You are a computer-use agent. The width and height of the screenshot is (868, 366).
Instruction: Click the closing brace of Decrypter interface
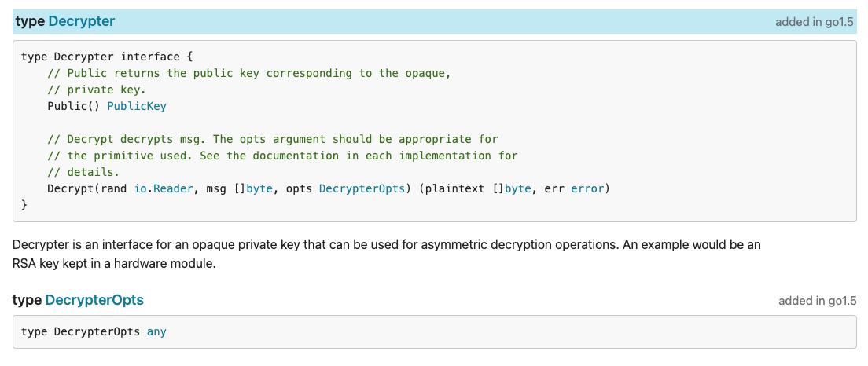(x=24, y=205)
